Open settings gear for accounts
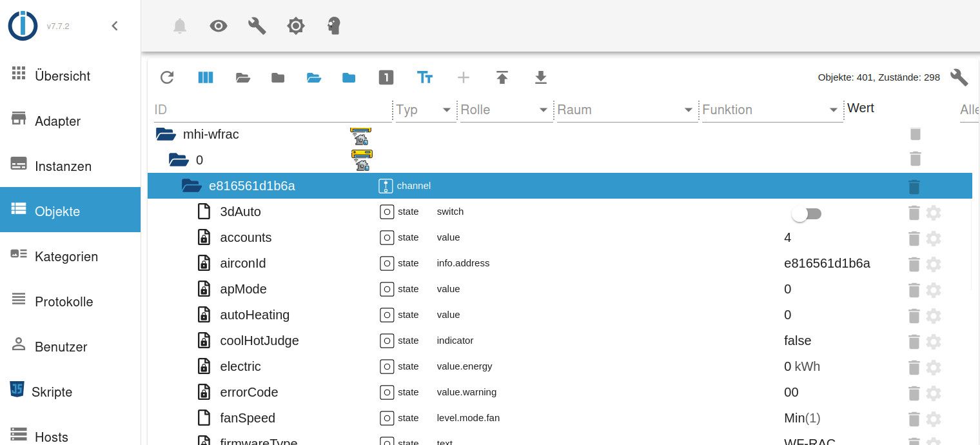 (934, 239)
